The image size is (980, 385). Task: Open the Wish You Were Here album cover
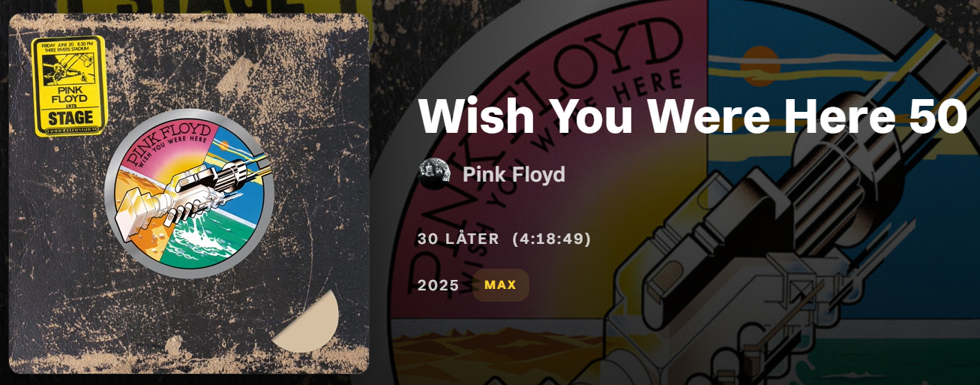(189, 194)
